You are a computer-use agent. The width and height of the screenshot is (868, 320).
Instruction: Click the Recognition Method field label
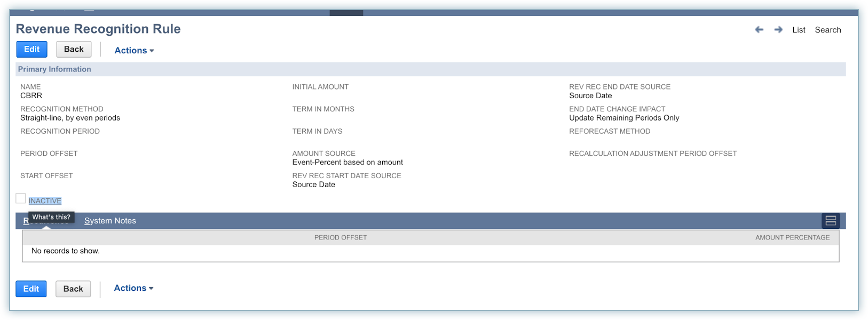[x=62, y=109]
